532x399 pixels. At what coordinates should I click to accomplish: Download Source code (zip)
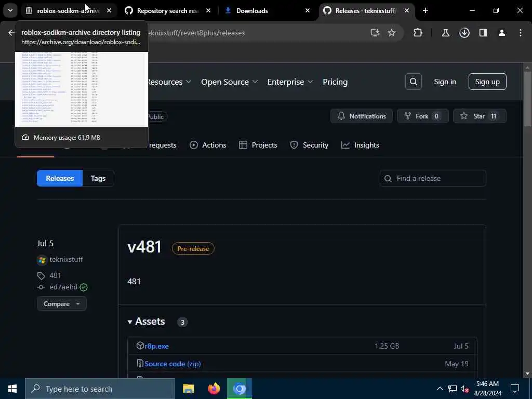click(172, 364)
